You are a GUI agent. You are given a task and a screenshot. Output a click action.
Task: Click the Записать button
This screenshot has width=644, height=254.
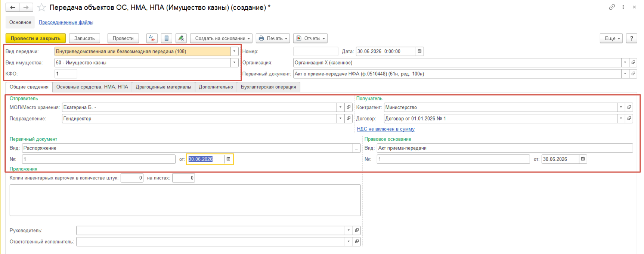coord(84,38)
